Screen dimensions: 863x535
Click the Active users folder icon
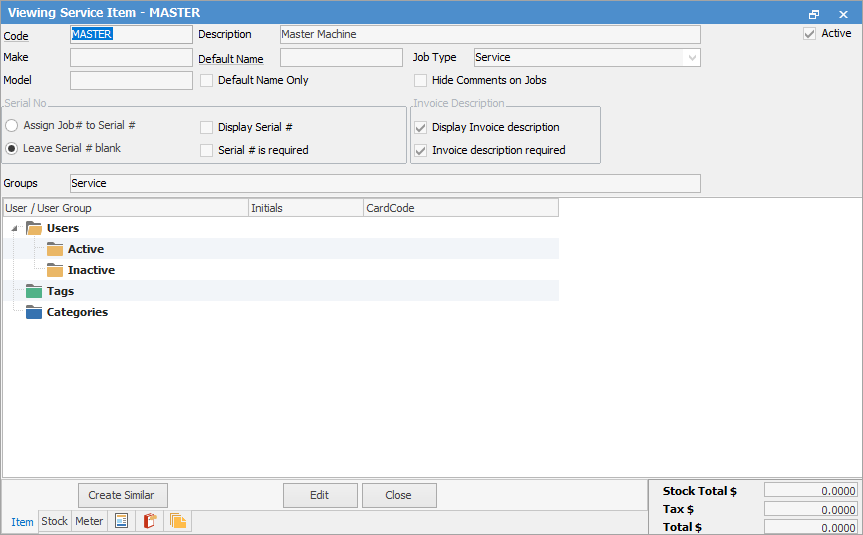pyautogui.click(x=55, y=249)
